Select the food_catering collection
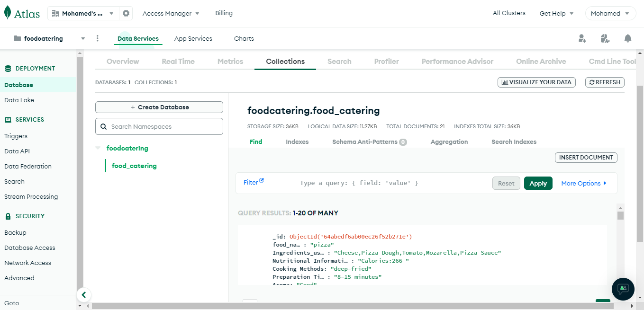Image resolution: width=644 pixels, height=310 pixels. click(x=134, y=166)
